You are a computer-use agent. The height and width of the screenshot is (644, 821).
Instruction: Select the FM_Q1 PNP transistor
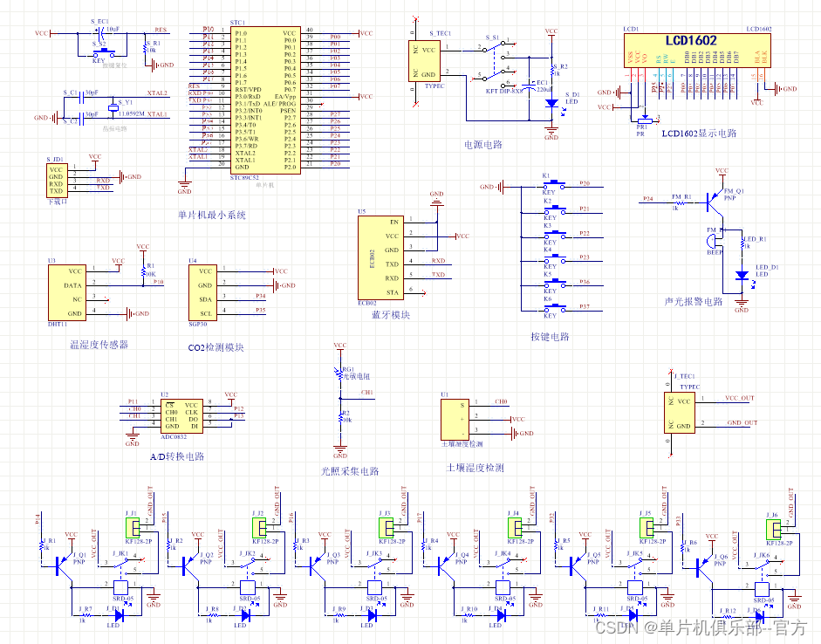713,201
